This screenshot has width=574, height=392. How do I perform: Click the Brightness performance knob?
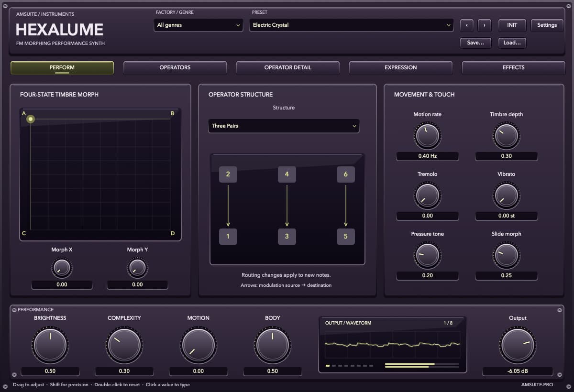tap(50, 345)
